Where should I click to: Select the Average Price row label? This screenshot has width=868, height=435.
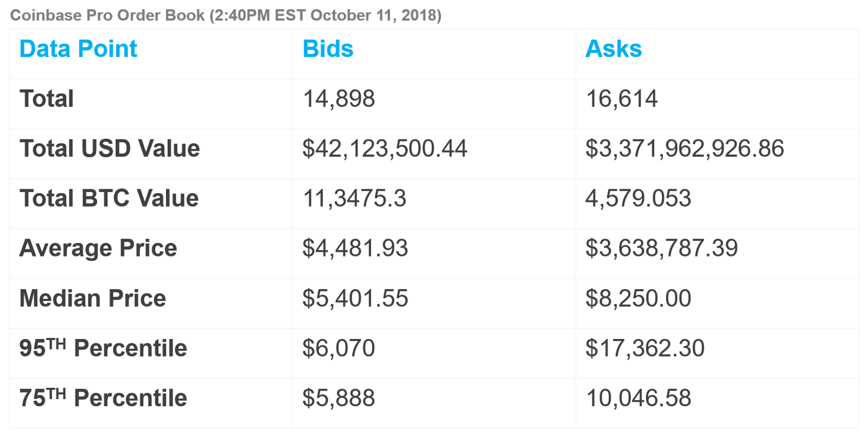(x=98, y=248)
